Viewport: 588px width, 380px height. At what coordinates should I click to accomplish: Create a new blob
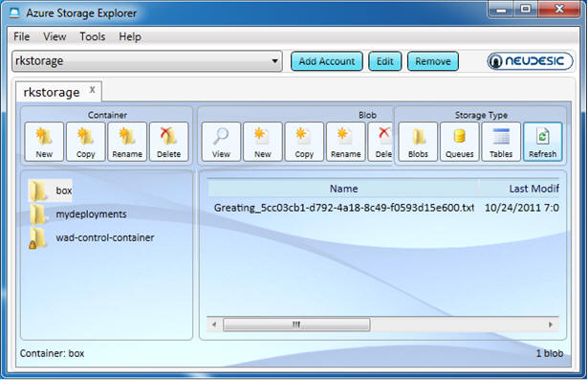[263, 142]
